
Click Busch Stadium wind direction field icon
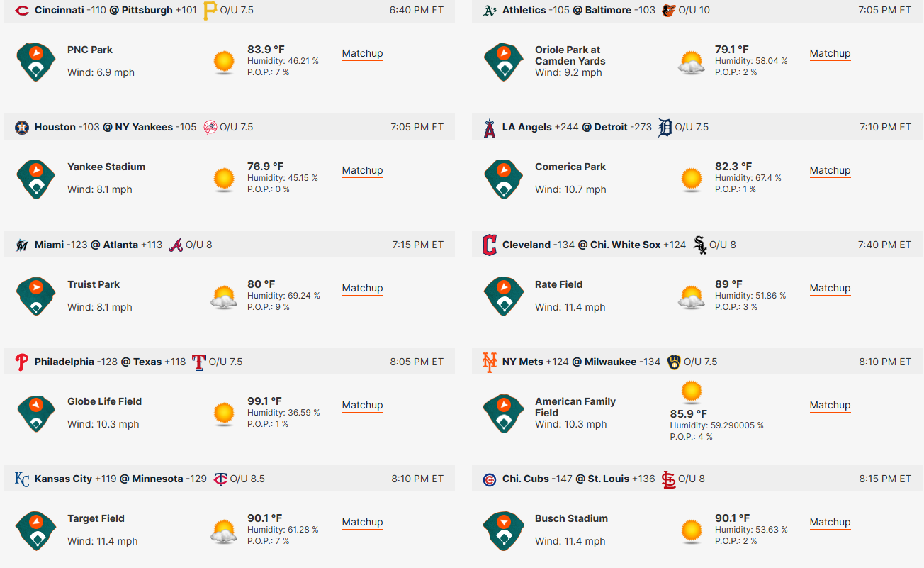point(504,530)
